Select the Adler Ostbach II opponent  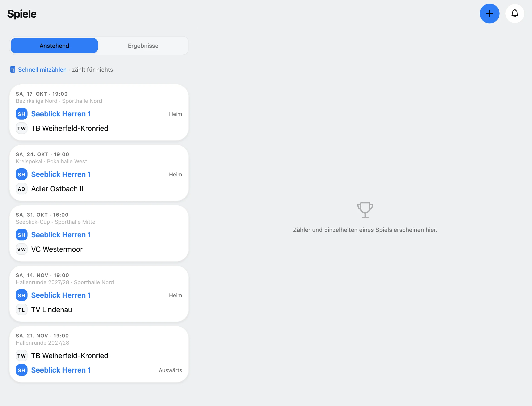tap(57, 189)
